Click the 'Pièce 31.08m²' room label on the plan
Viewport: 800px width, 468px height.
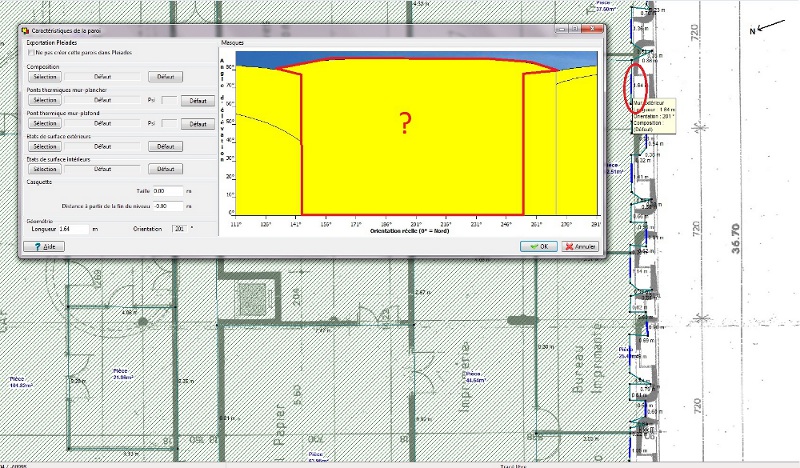(123, 374)
